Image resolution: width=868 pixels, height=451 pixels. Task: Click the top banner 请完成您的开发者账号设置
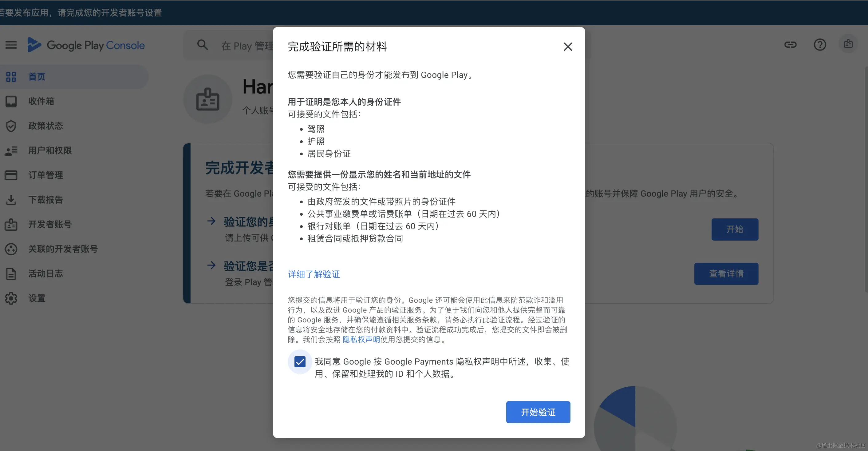click(x=110, y=13)
